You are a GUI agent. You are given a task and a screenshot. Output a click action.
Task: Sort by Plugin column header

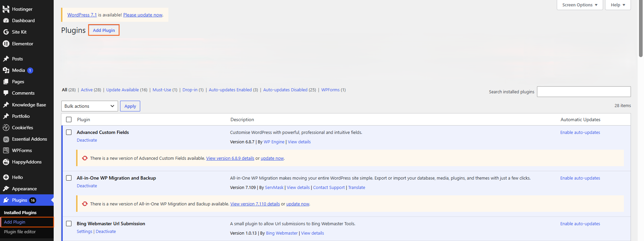tap(84, 119)
